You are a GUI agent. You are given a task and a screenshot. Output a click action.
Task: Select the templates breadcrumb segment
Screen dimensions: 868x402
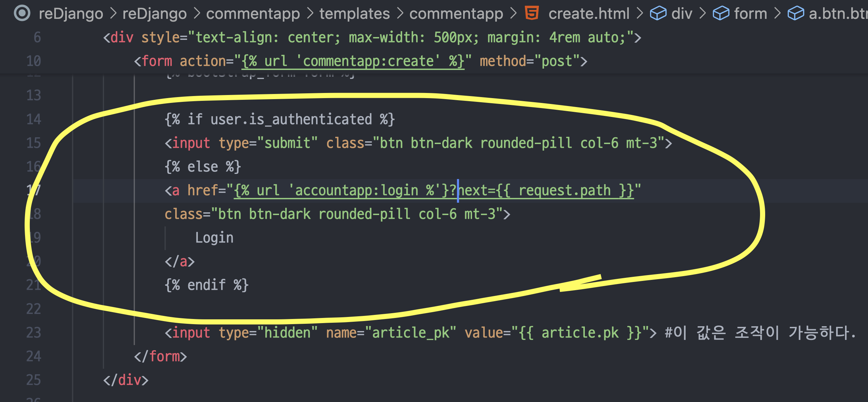pos(354,14)
